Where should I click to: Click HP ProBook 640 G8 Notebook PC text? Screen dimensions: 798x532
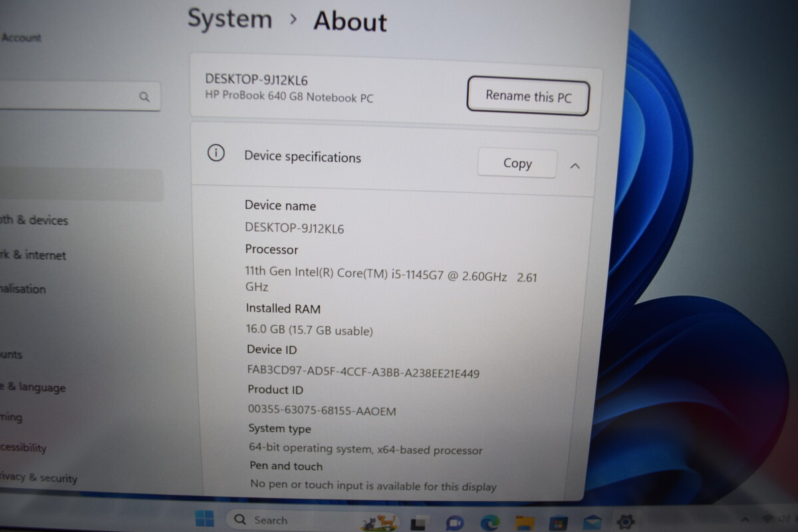[289, 97]
